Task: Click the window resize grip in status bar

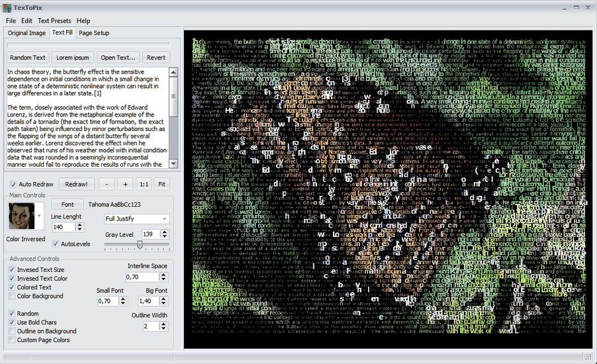Action: pos(588,356)
